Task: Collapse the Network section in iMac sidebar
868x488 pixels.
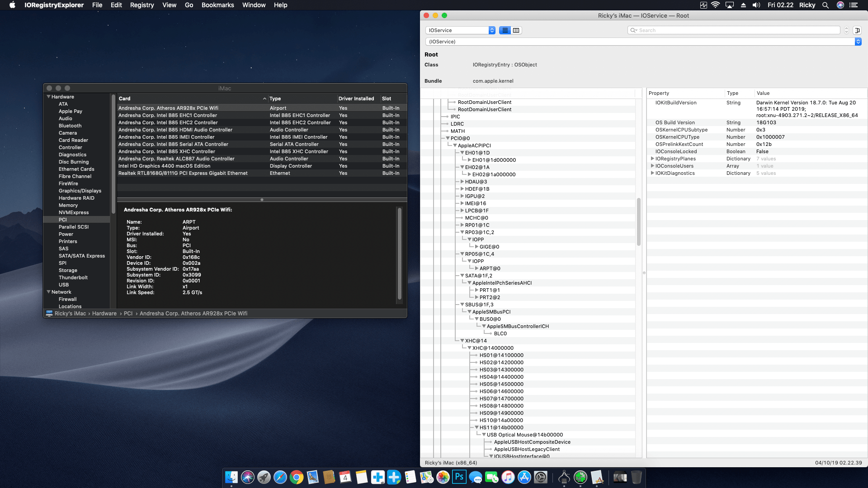Action: (48, 292)
